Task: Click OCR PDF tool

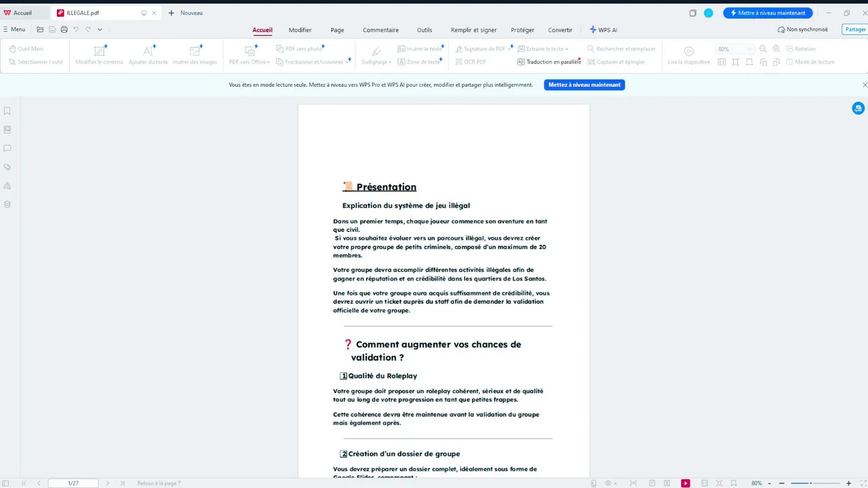Action: pos(471,62)
